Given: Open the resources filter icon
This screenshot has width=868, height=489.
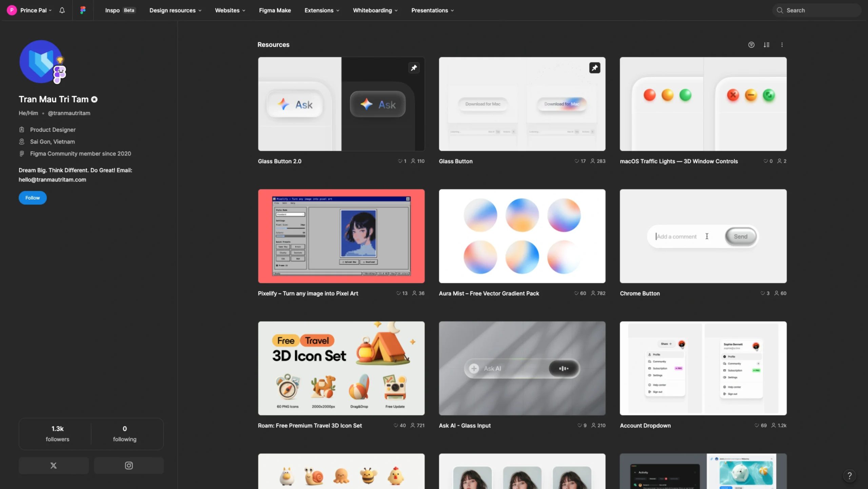Looking at the screenshot, I should pyautogui.click(x=751, y=45).
